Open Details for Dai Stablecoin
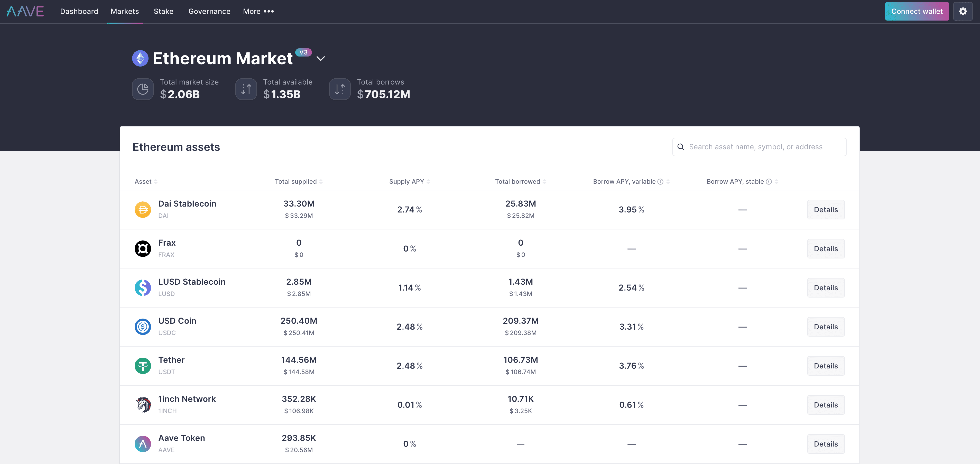 click(x=826, y=209)
